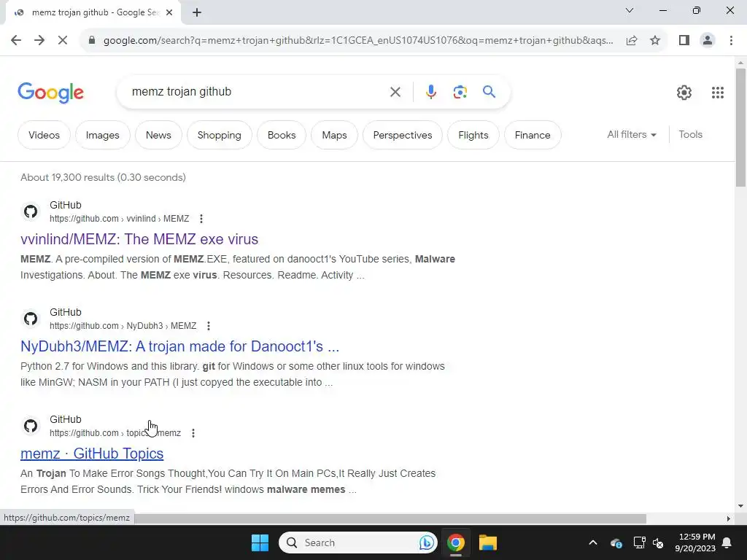Screen dimensions: 747x560
Task: Open more options for NyDubh3 MEMZ result
Action: (208, 326)
